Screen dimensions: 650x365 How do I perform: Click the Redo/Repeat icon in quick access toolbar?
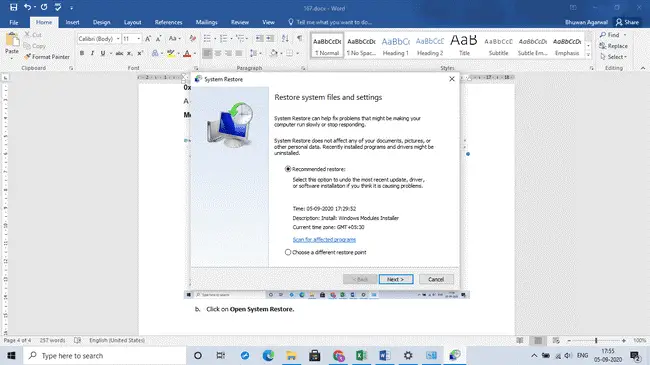point(44,7)
